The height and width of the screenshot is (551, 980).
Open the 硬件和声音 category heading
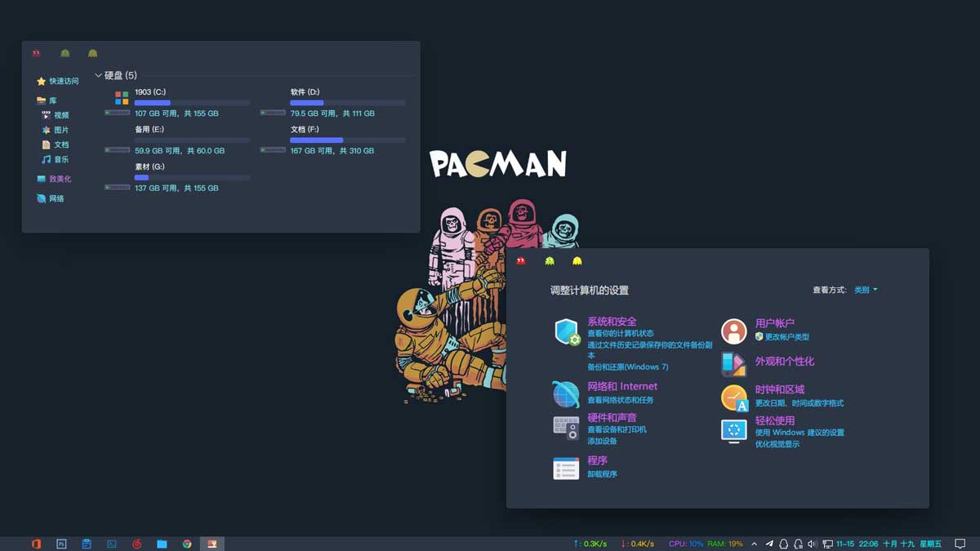[x=612, y=418]
